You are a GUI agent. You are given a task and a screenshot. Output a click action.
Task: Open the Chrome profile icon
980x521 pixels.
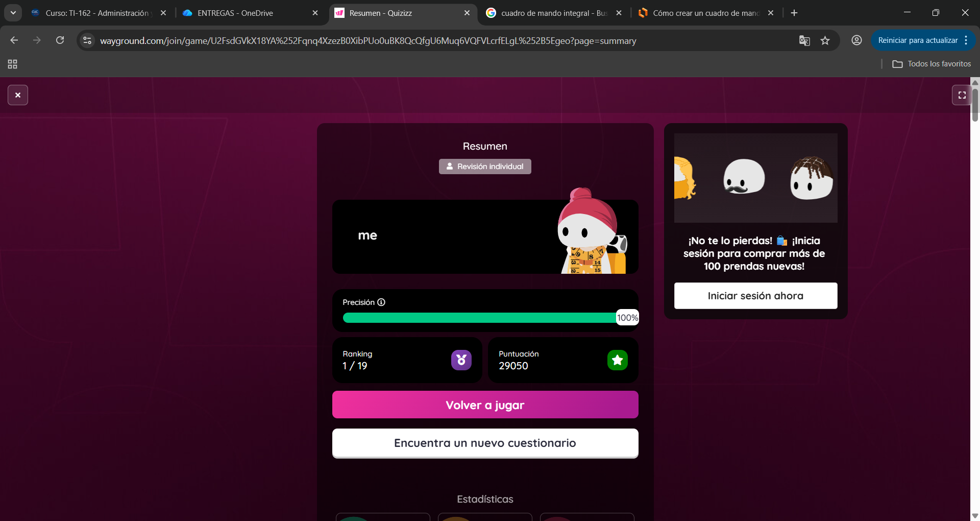pos(856,40)
